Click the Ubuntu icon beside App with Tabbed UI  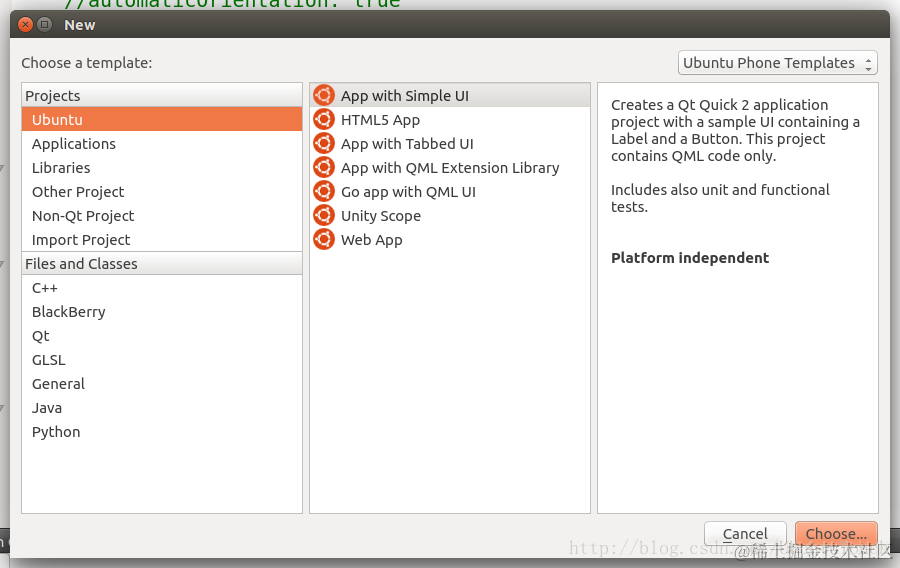[324, 143]
